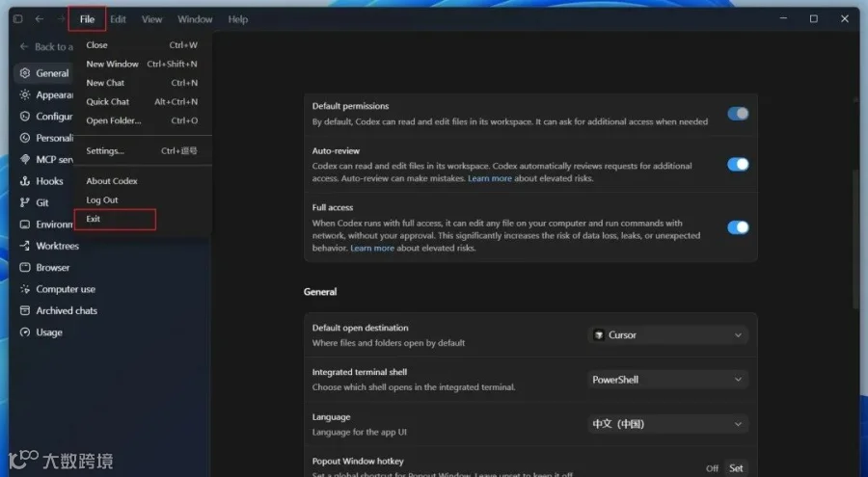
Task: Open the View menu
Action: (151, 19)
